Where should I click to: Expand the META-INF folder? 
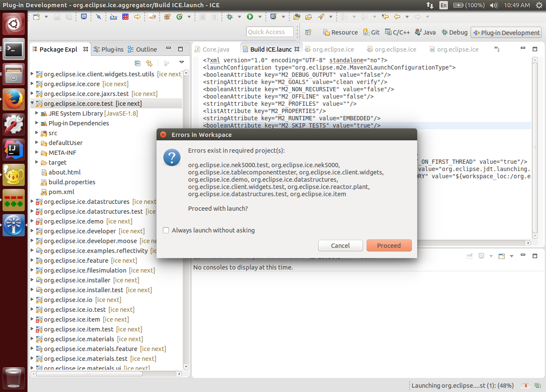37,153
